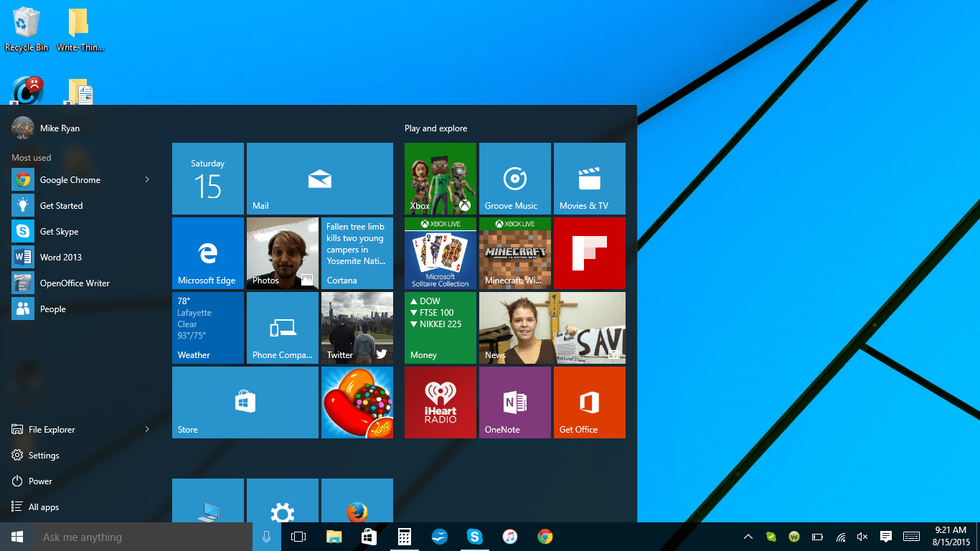Open the Photos tile
980x551 pixels.
(283, 253)
